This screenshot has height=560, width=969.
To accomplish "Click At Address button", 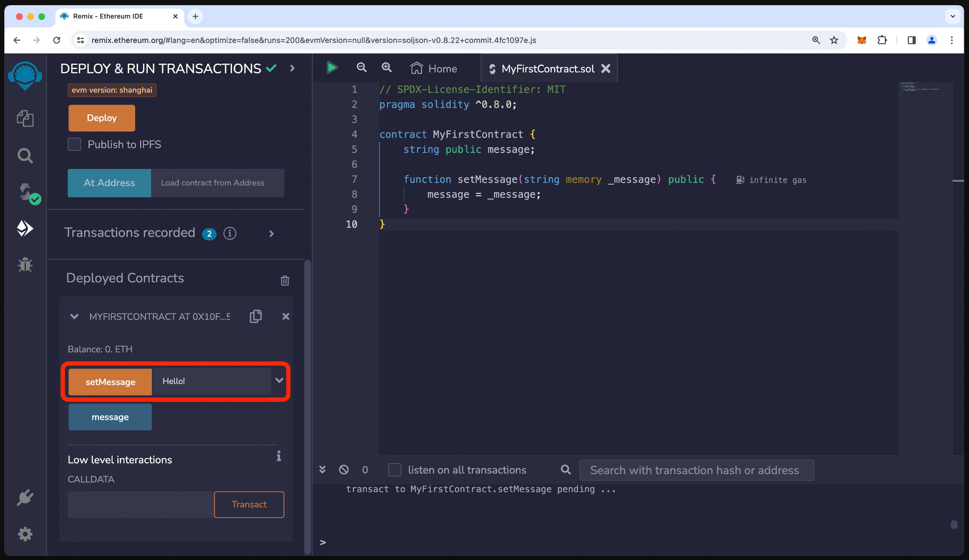I will pos(109,183).
